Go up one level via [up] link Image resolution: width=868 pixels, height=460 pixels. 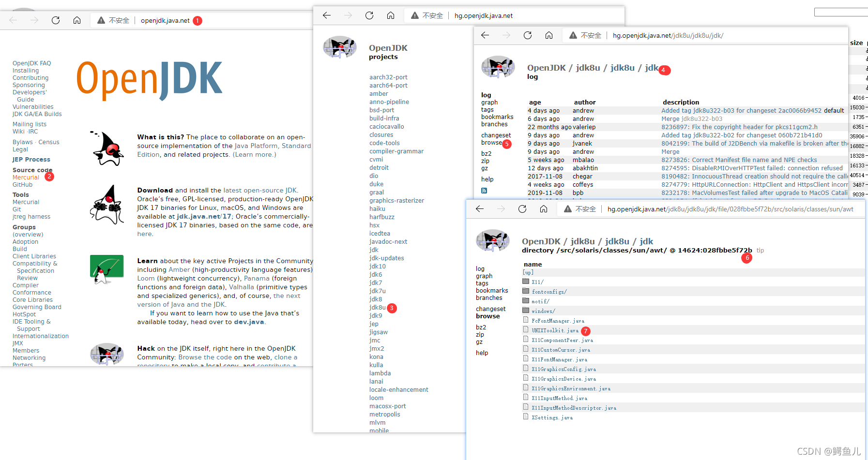[x=528, y=272]
